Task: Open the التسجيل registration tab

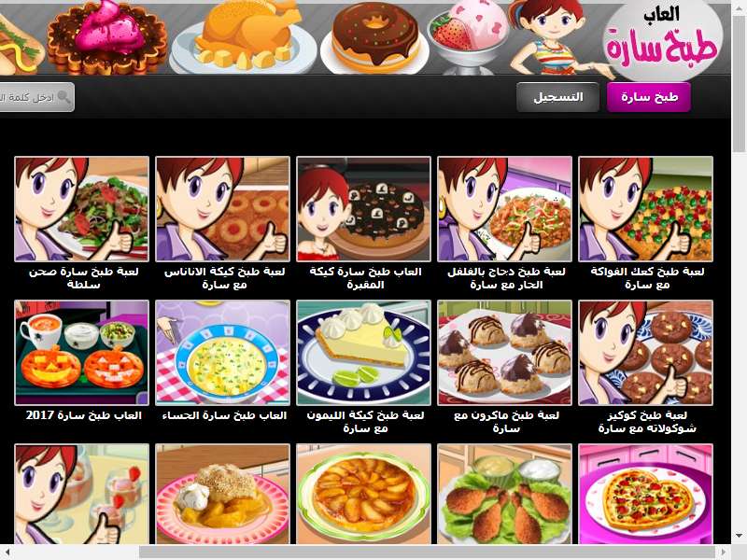Action: (557, 97)
